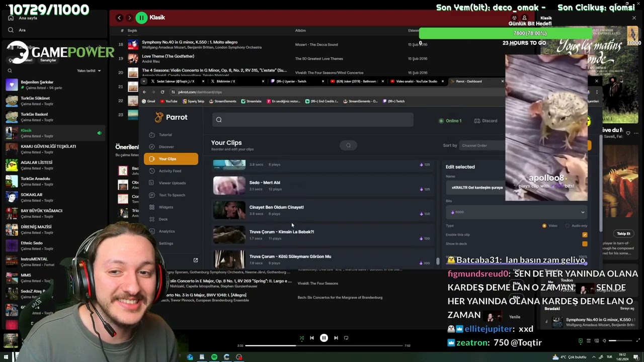Seek within Spotify track progress bar
The width and height of the screenshot is (644, 362).
324,346
